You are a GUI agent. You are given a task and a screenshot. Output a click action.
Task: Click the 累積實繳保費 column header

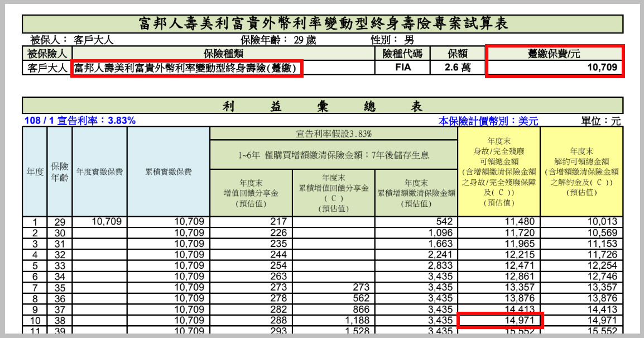click(x=169, y=172)
